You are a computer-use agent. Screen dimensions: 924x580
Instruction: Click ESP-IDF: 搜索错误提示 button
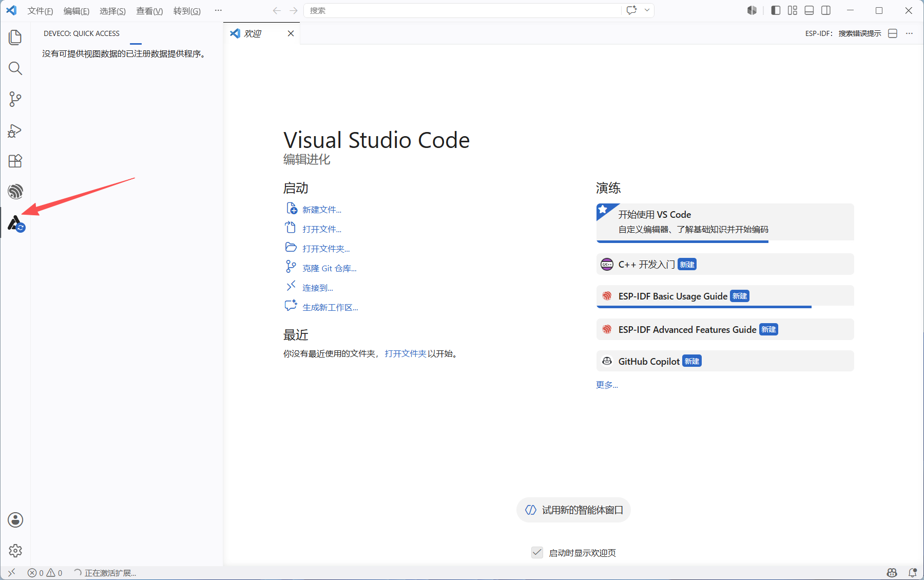(x=843, y=33)
